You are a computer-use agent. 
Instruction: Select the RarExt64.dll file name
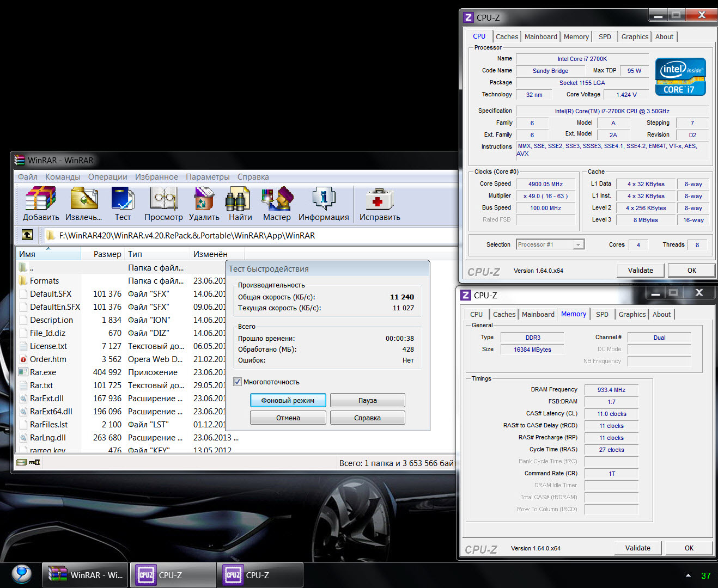[51, 412]
